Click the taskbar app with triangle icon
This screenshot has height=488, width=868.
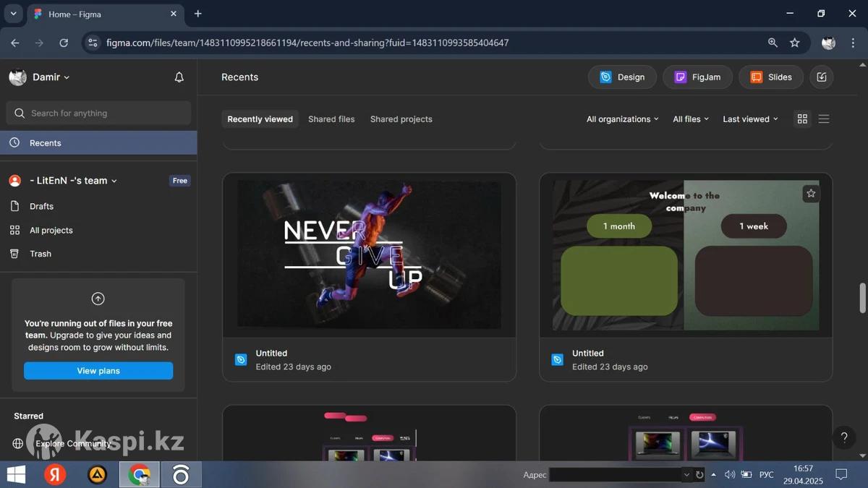point(97,474)
